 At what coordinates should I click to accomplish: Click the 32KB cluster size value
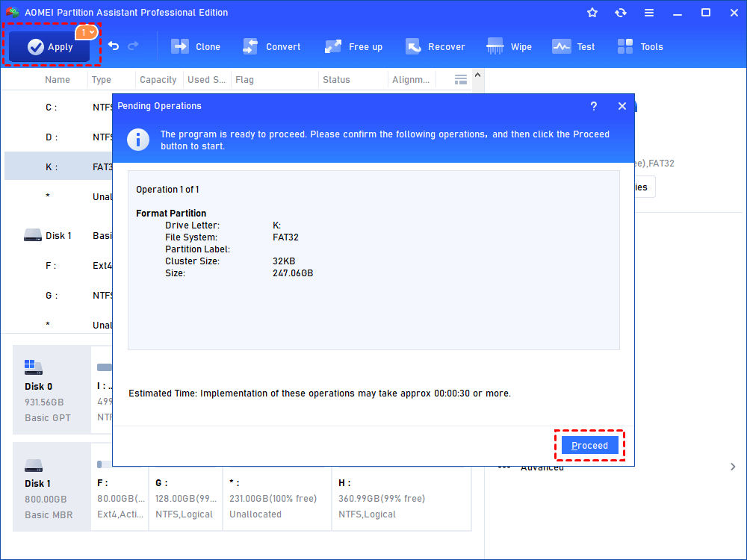point(283,261)
